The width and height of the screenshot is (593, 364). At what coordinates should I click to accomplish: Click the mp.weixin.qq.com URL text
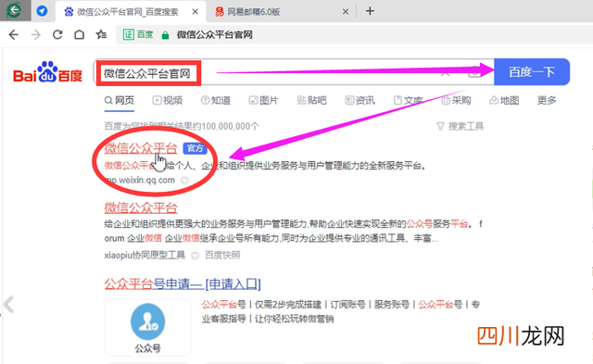140,181
